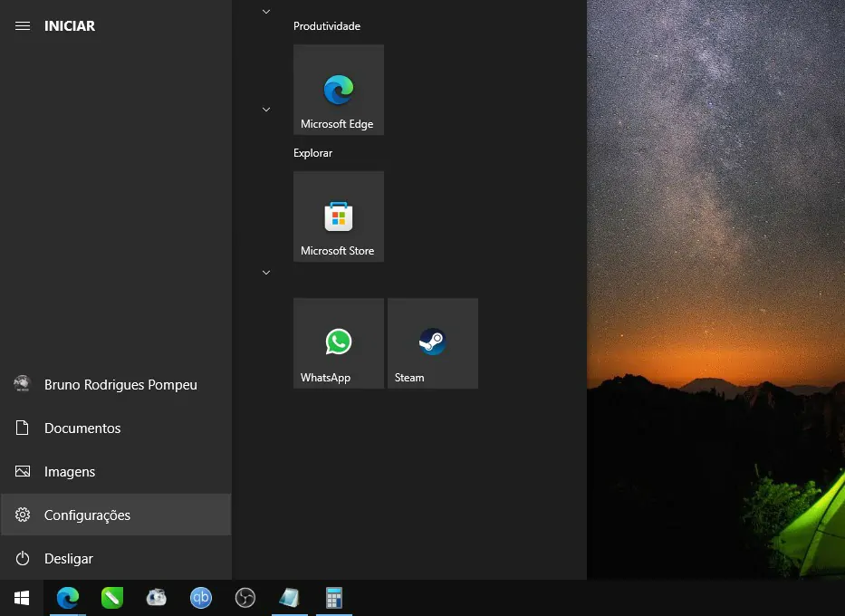
Task: Open the notepad-style app in taskbar
Action: pyautogui.click(x=290, y=598)
